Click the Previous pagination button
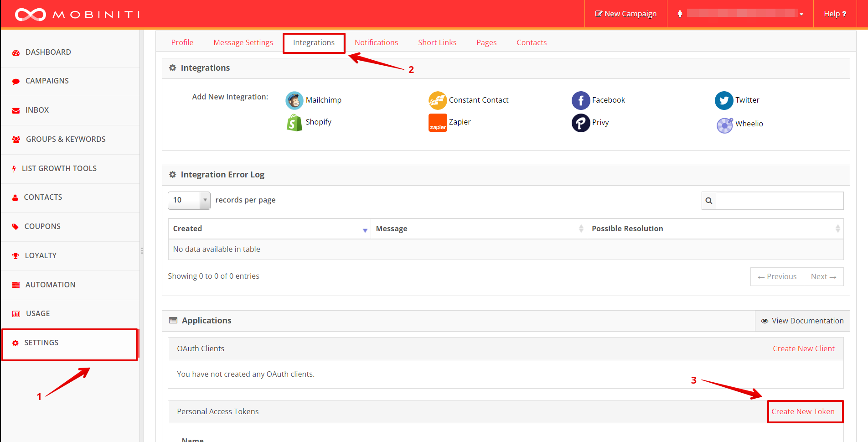868x442 pixels. click(x=777, y=277)
